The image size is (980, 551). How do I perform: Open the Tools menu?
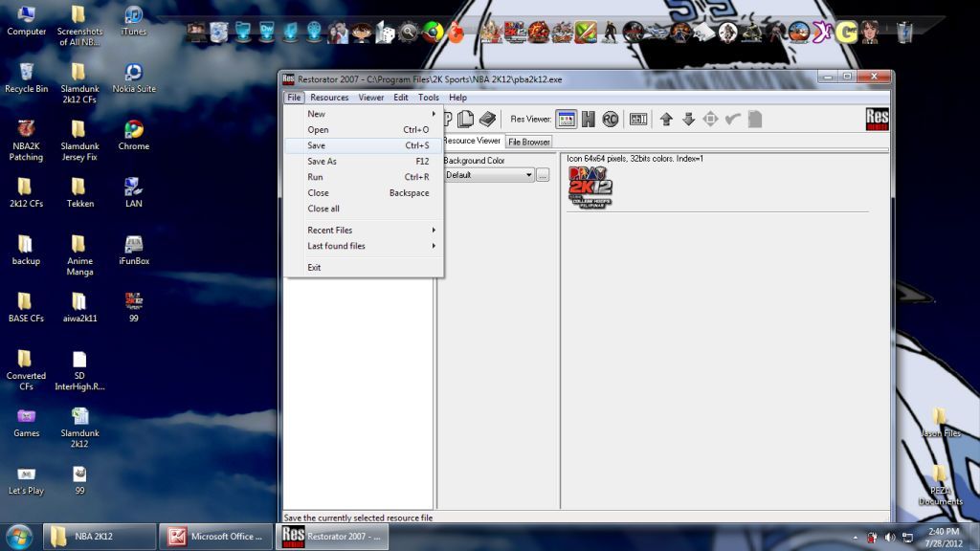428,98
